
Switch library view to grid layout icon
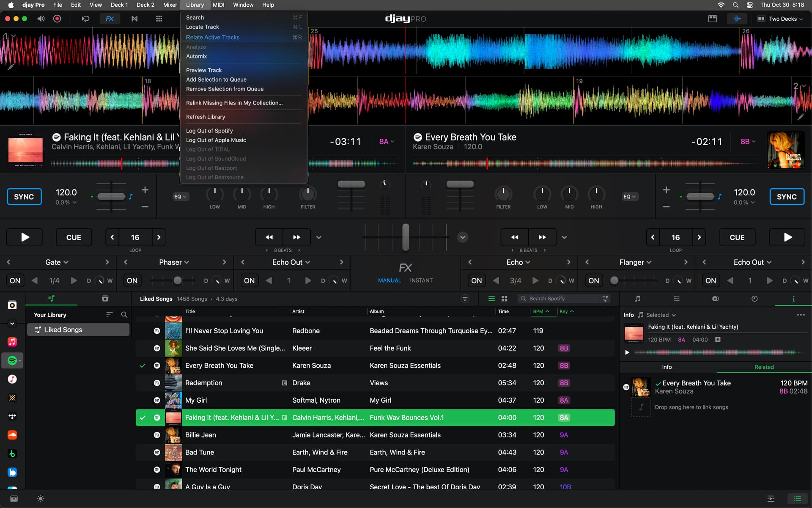coord(504,299)
